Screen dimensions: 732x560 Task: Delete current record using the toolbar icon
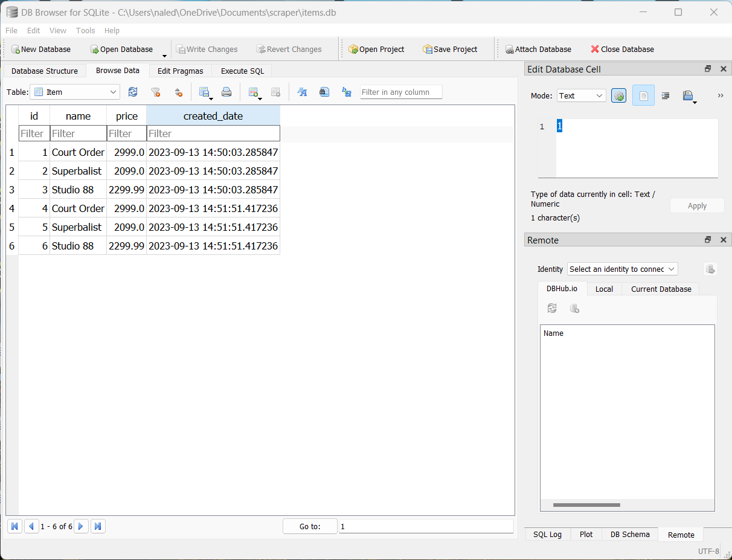pos(275,92)
